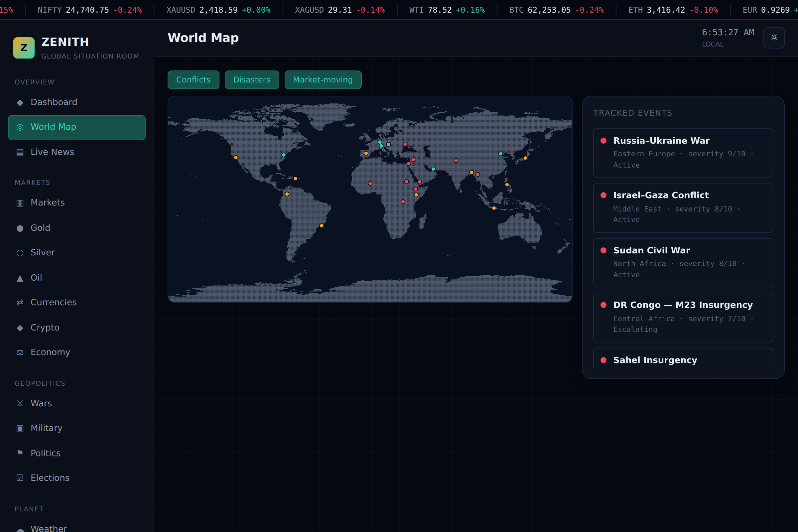This screenshot has width=798, height=532.
Task: Click the Elections checkbox icon
Action: click(x=20, y=478)
